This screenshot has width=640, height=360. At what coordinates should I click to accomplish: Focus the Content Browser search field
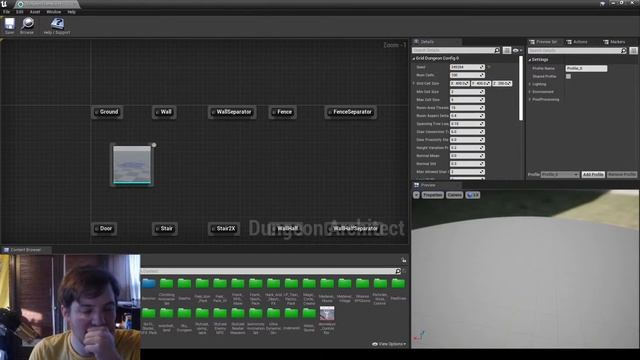[x=268, y=271]
